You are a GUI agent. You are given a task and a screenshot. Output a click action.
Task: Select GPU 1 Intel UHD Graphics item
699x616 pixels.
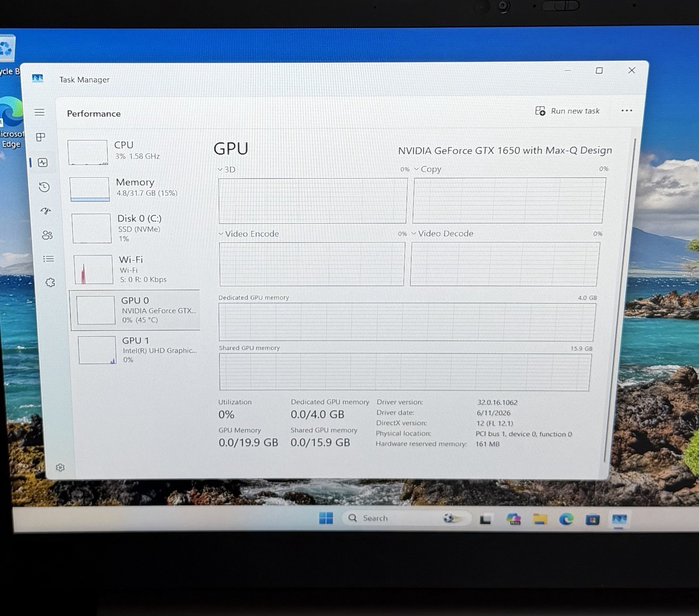(138, 350)
